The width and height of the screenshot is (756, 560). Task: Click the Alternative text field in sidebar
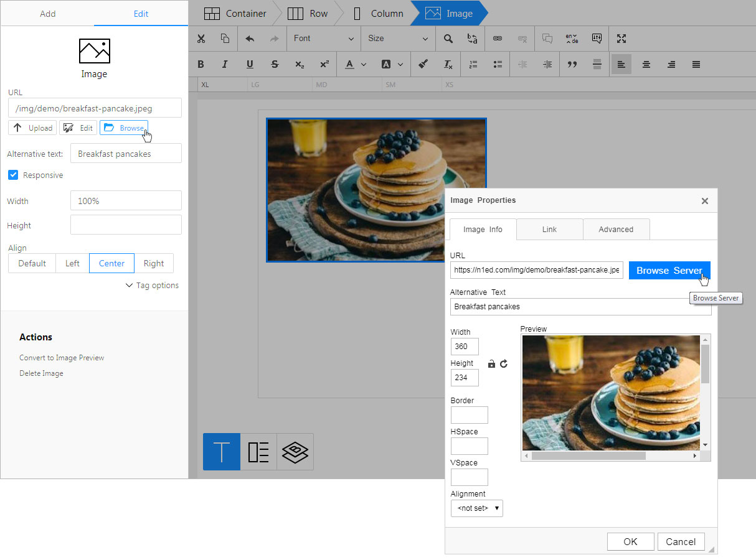pos(126,154)
